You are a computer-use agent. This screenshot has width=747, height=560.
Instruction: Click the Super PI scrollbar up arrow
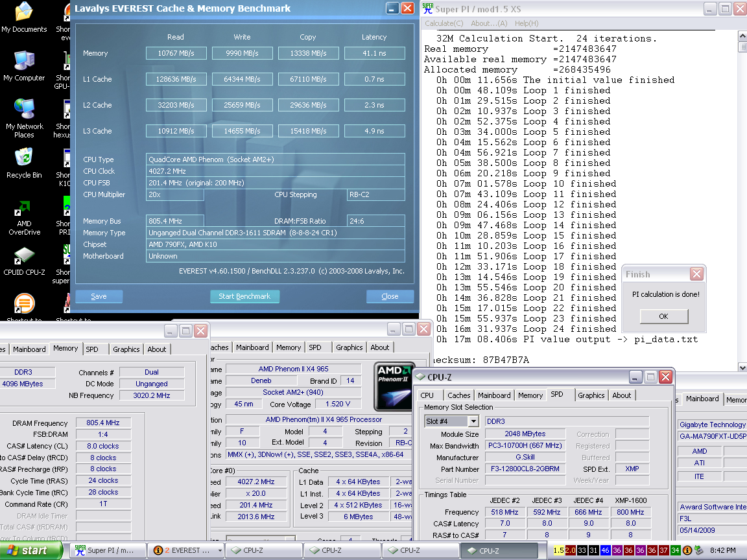pos(742,36)
